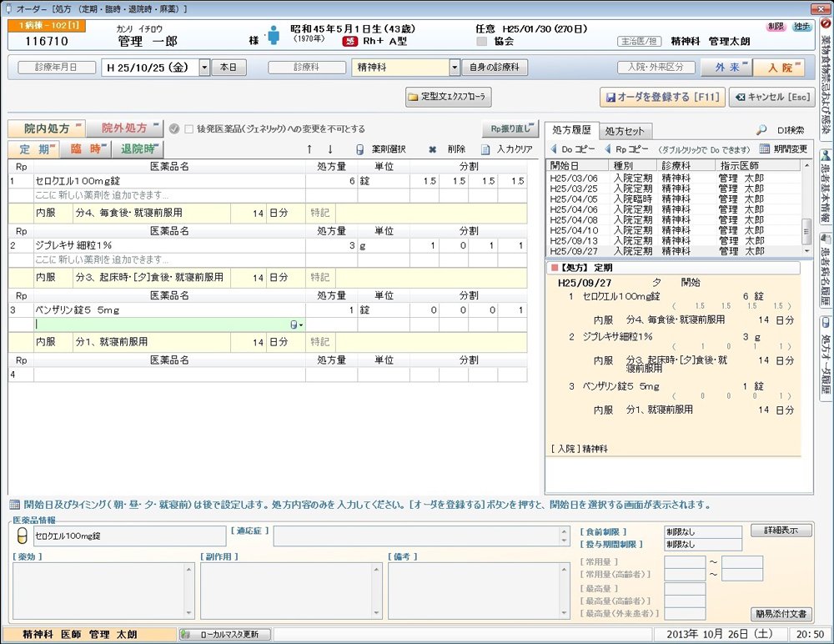Image resolution: width=834 pixels, height=644 pixels.
Task: Click the 本日 today button
Action: click(229, 68)
